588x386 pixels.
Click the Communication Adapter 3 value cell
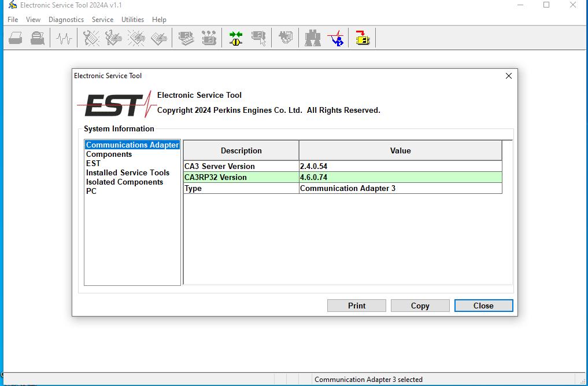click(x=401, y=189)
